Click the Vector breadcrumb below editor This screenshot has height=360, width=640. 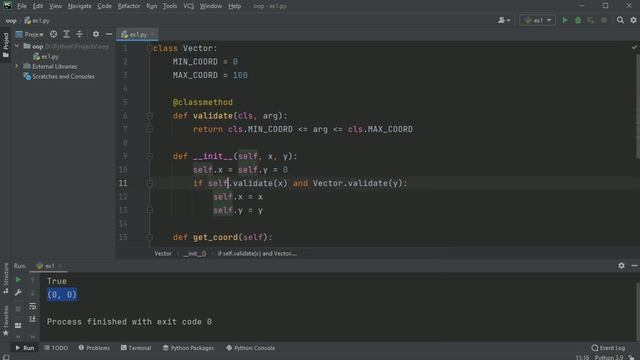click(163, 253)
